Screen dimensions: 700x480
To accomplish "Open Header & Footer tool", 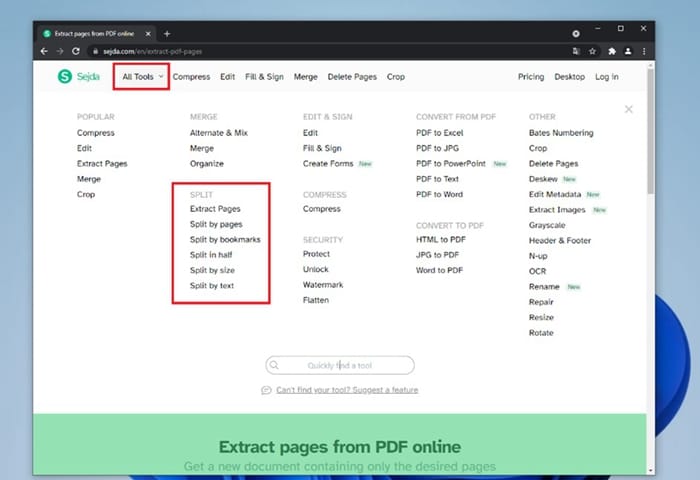I will pos(560,240).
